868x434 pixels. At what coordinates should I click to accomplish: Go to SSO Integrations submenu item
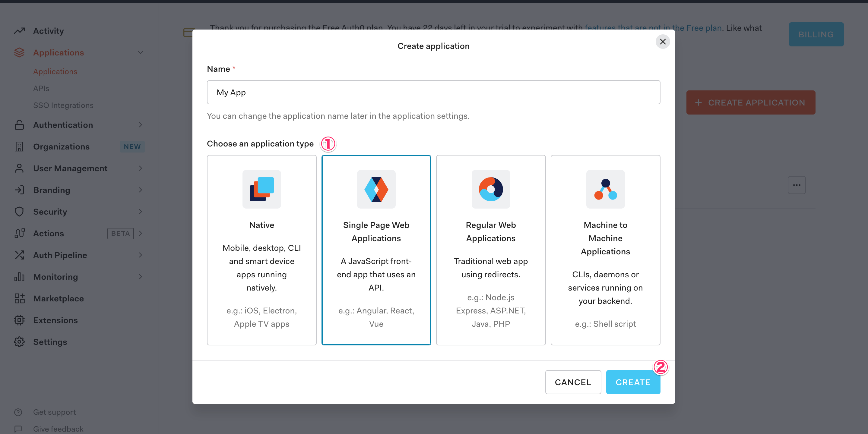pyautogui.click(x=63, y=105)
